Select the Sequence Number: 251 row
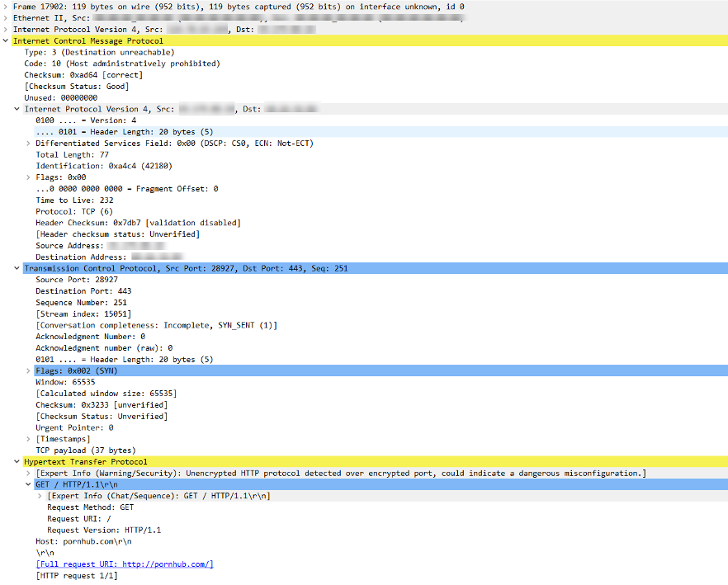The image size is (728, 585). [81, 303]
